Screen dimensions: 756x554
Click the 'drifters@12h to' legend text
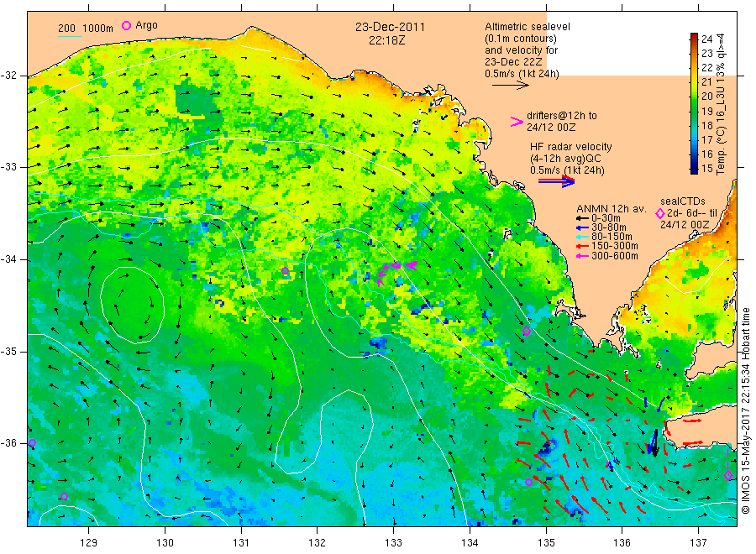click(562, 116)
